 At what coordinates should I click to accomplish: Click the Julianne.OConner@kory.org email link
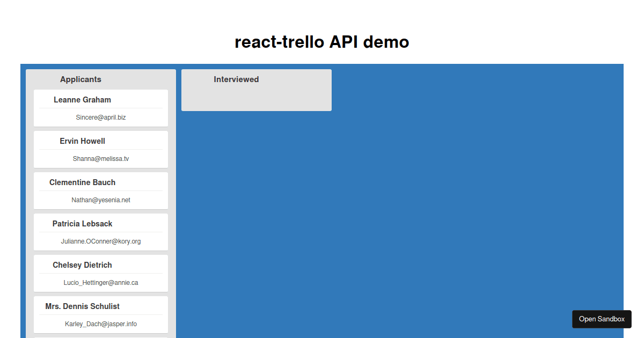click(101, 241)
